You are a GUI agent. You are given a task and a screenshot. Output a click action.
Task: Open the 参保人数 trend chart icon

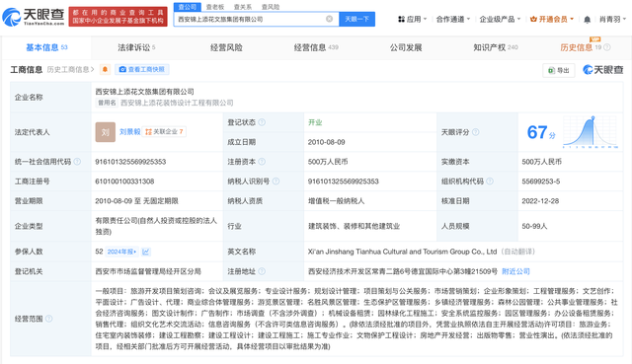point(146,252)
